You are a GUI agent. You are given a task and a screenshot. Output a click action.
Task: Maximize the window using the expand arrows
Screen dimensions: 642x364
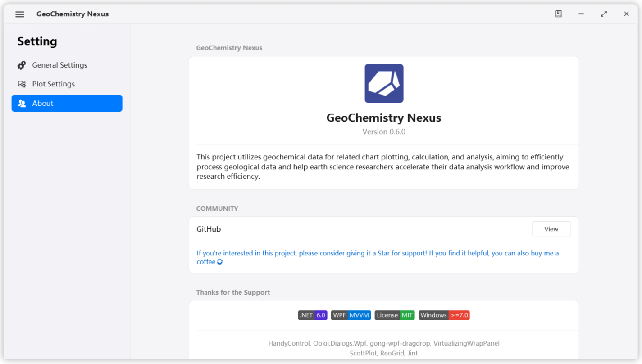click(604, 14)
